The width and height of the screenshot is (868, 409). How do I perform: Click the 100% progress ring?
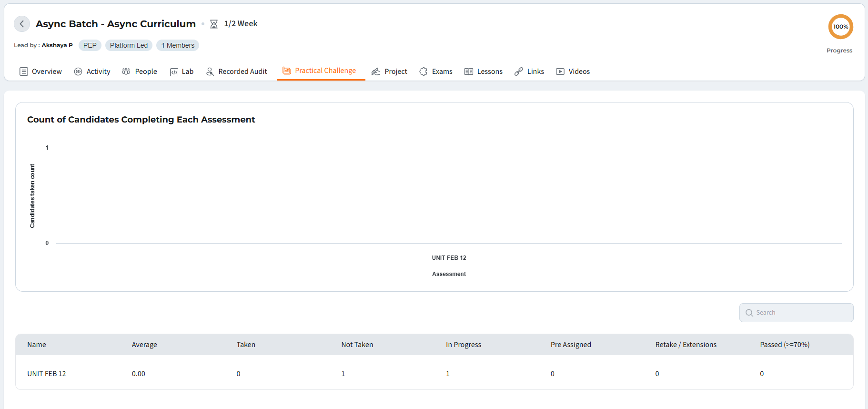tap(841, 27)
